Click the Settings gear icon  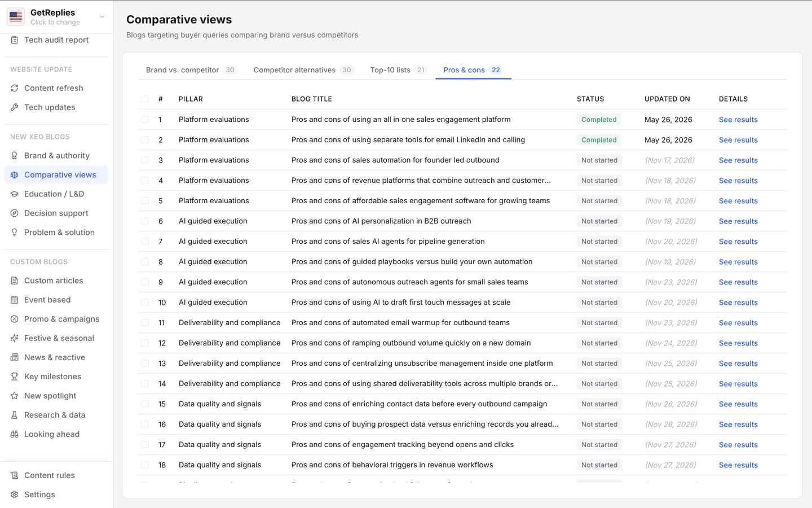(15, 494)
